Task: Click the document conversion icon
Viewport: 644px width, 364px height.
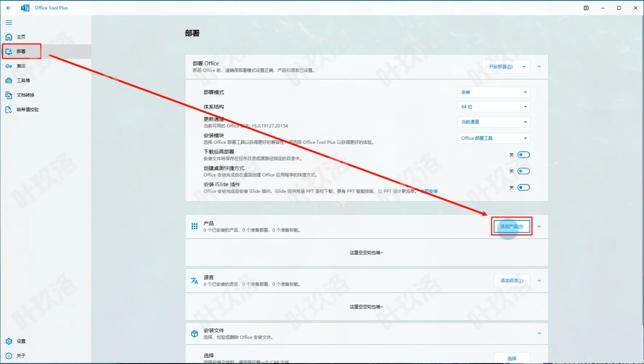Action: pyautogui.click(x=9, y=95)
